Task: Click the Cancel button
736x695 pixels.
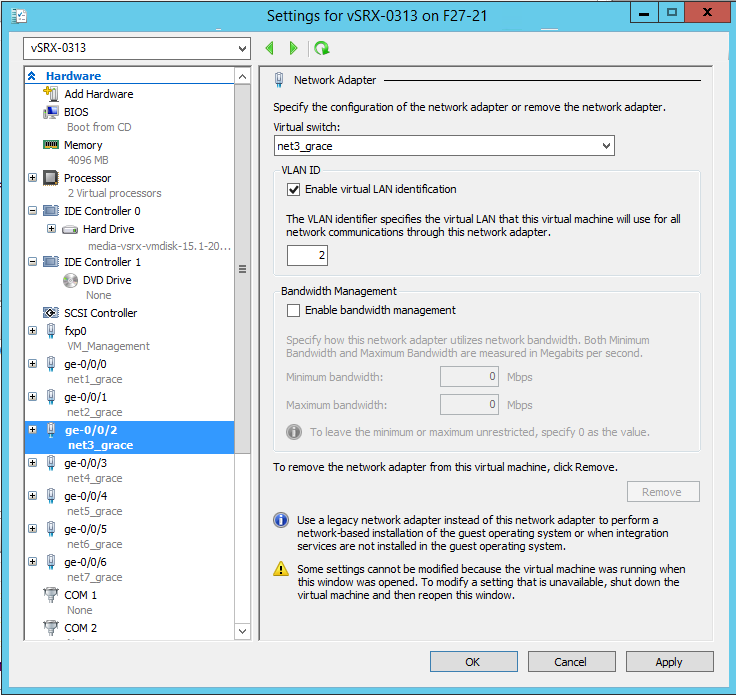Action: (571, 662)
